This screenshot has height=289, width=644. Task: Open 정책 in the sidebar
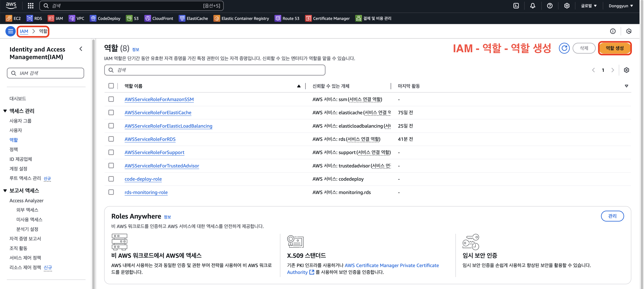pos(14,149)
